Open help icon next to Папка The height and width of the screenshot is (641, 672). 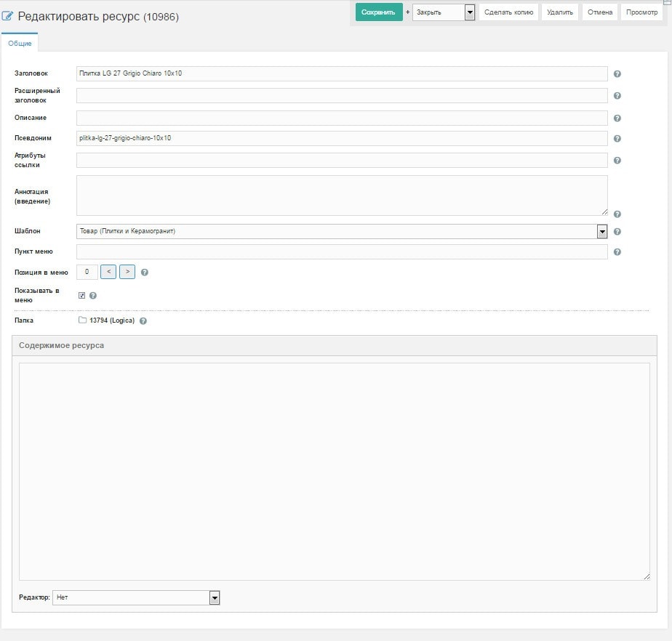143,320
